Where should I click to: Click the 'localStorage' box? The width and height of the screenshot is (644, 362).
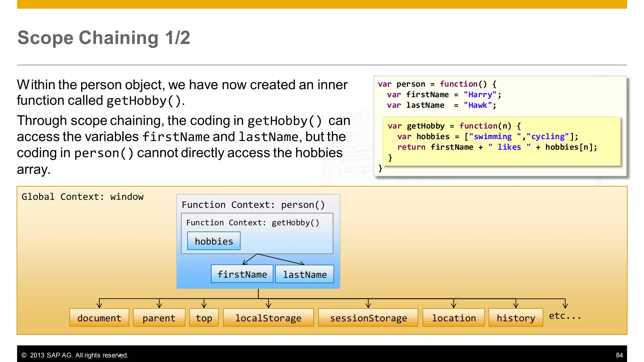tap(268, 317)
